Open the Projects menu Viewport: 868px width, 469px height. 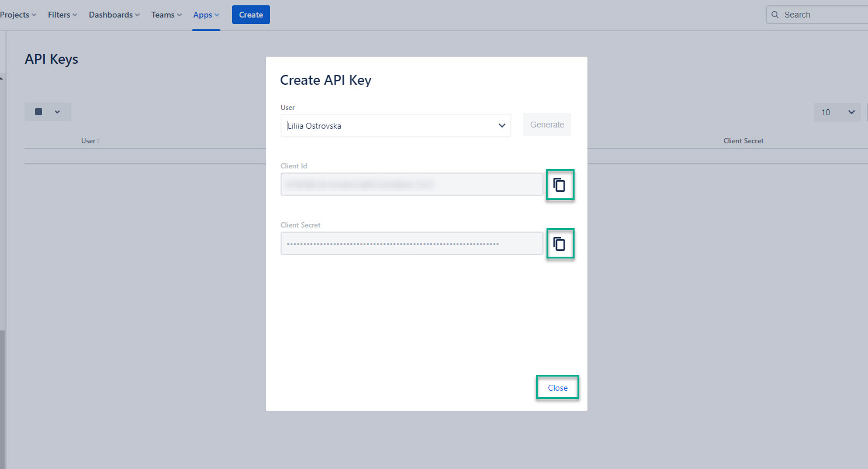18,15
